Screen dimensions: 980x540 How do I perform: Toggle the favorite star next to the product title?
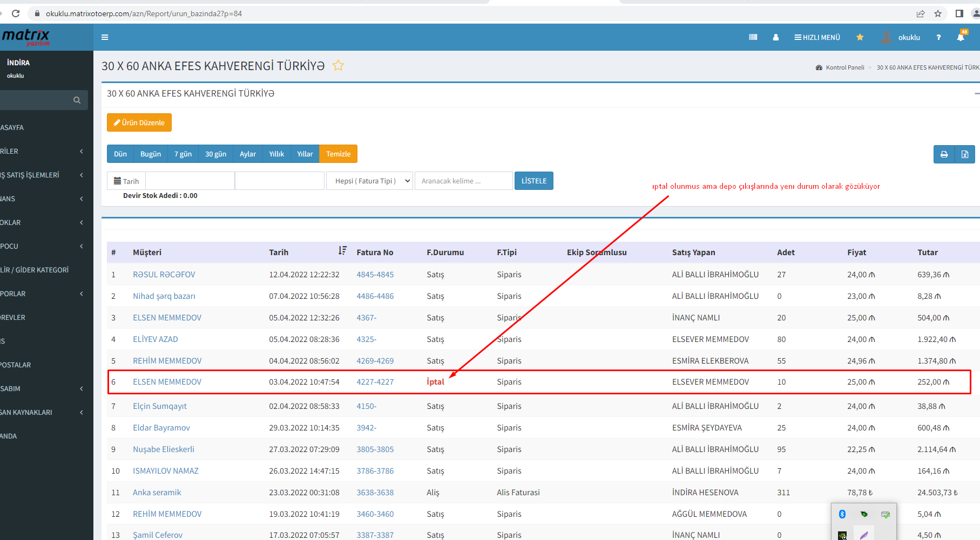[x=338, y=66]
